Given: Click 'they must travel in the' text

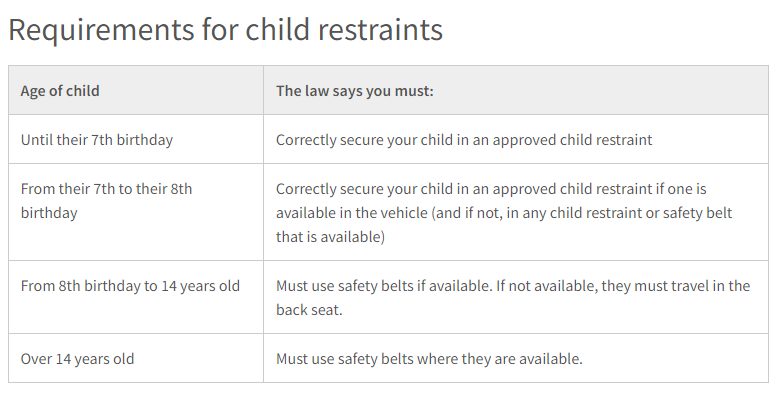Looking at the screenshot, I should tap(675, 286).
